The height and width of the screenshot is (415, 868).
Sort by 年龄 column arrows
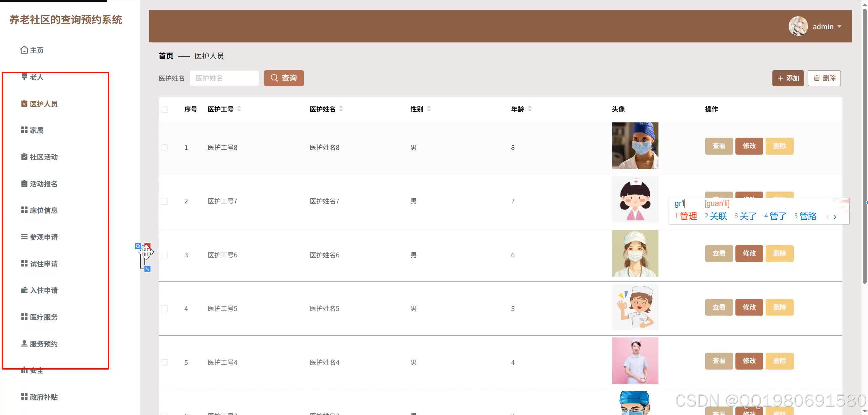pos(530,109)
